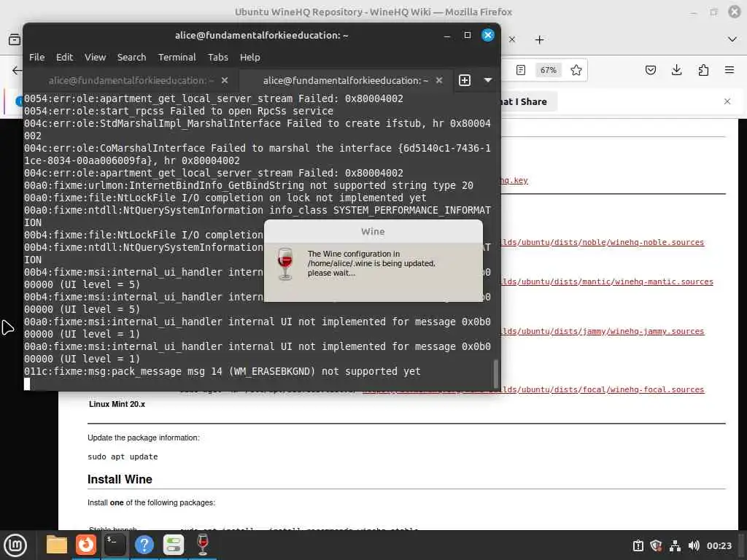Click the Wine dialog title bar
Image resolution: width=747 pixels, height=560 pixels.
373,231
